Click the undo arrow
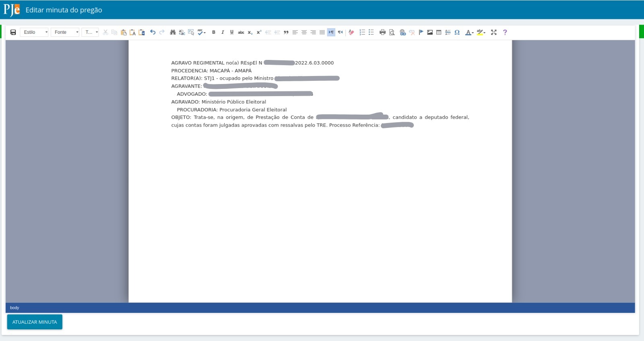Screen dimensions: 644x341 tap(153, 32)
